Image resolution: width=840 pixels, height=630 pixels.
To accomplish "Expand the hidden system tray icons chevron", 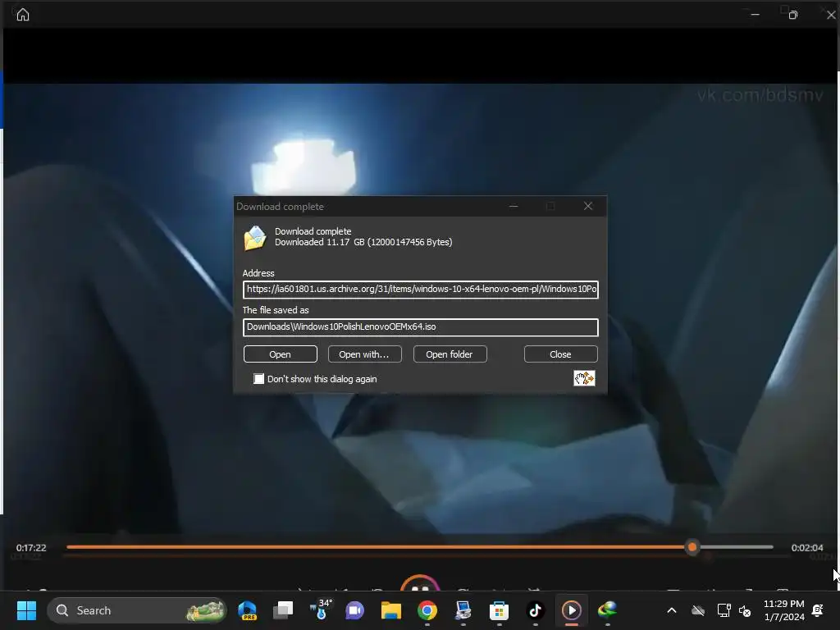I will [x=671, y=610].
